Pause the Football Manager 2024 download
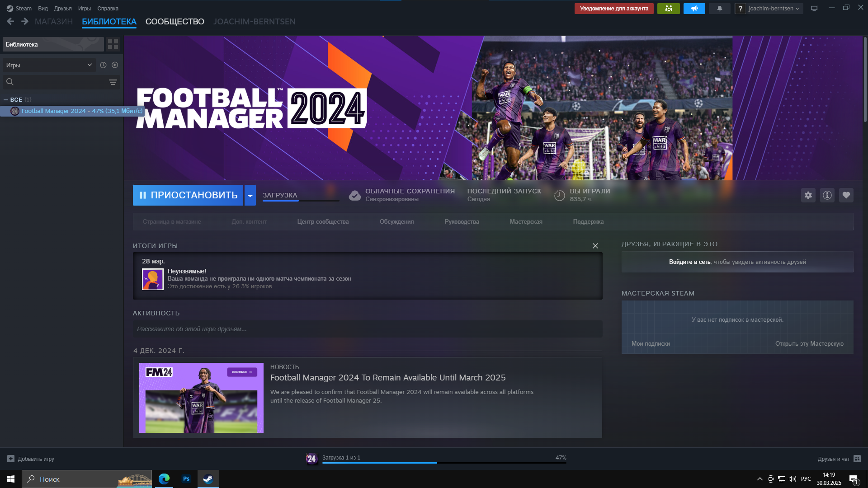The width and height of the screenshot is (868, 488). (x=188, y=195)
